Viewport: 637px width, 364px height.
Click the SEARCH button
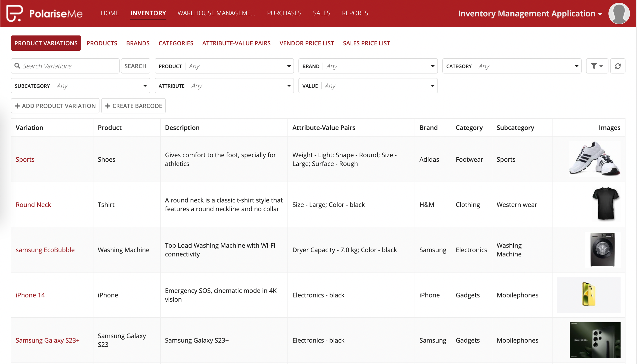point(136,66)
